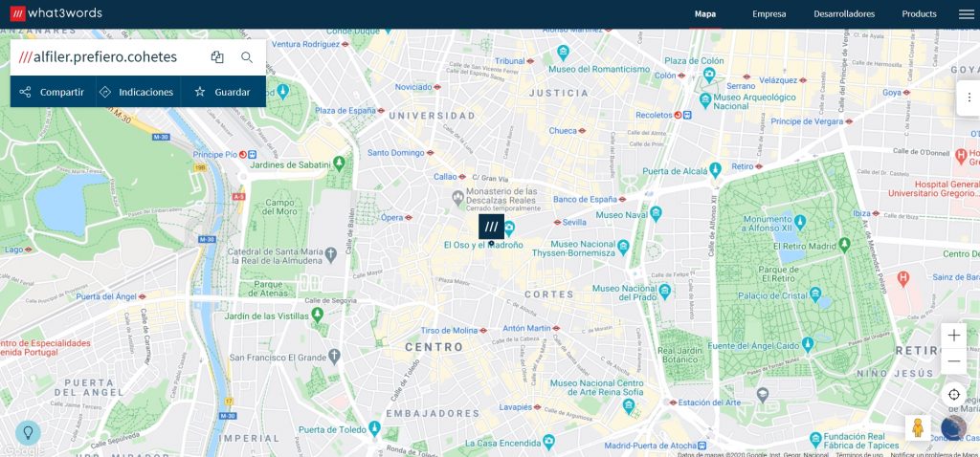This screenshot has width=980, height=457.
Task: Select Jardín de las Vistillas pin
Action: click(x=318, y=315)
